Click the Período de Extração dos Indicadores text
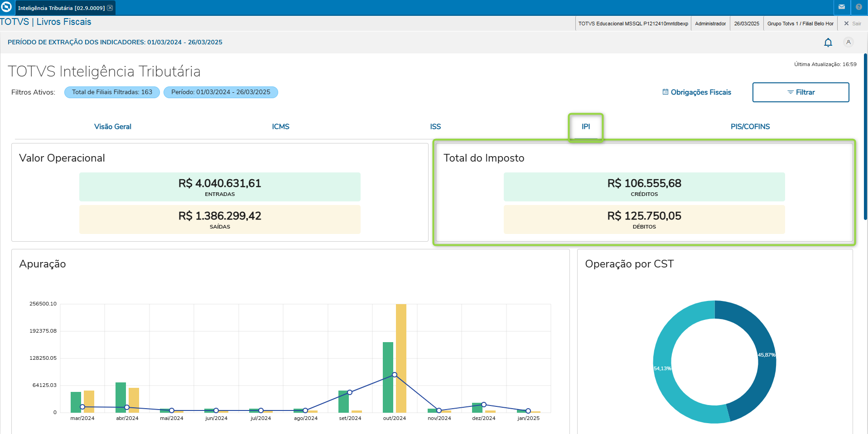 (115, 42)
